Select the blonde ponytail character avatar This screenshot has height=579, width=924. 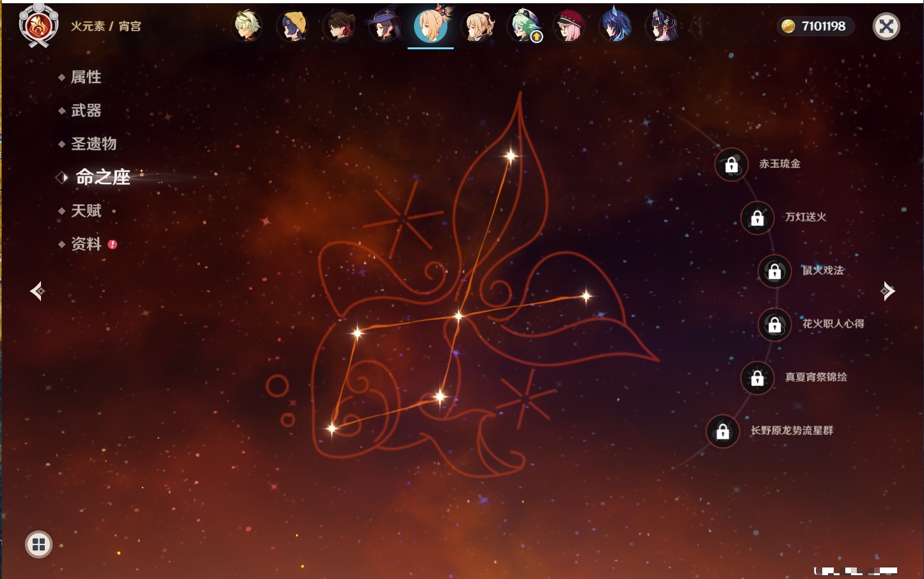pos(478,26)
